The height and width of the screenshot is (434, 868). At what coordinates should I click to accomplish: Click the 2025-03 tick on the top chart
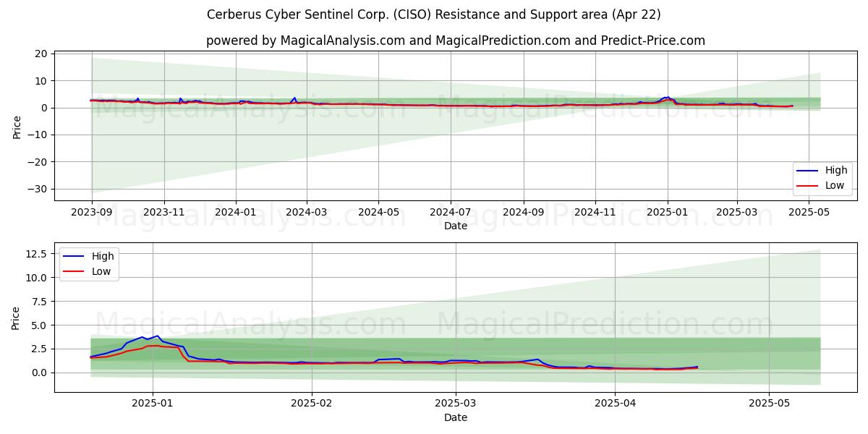click(737, 213)
